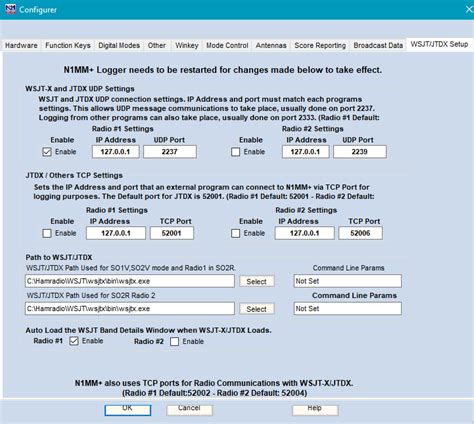Select the WSJT/JTDX Setup tab

[439, 44]
